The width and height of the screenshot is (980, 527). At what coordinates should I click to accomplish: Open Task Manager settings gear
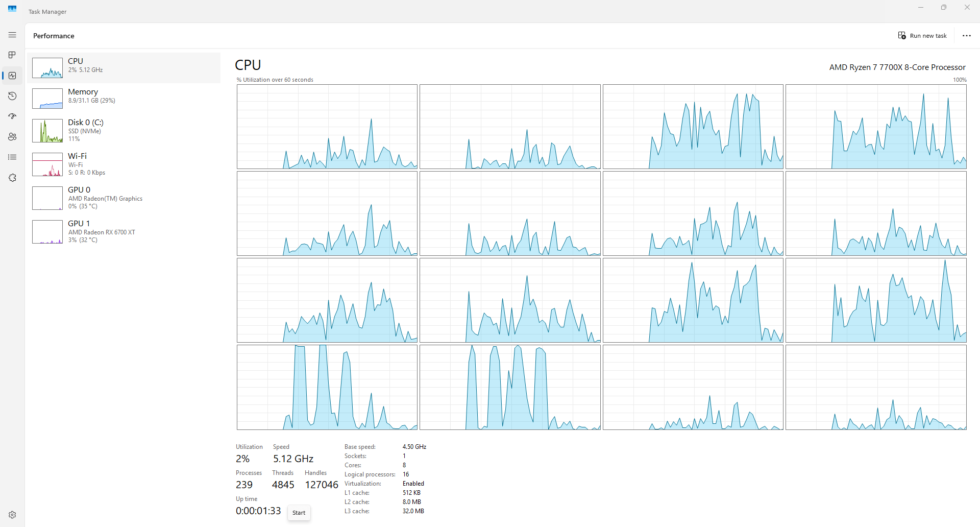click(x=12, y=515)
